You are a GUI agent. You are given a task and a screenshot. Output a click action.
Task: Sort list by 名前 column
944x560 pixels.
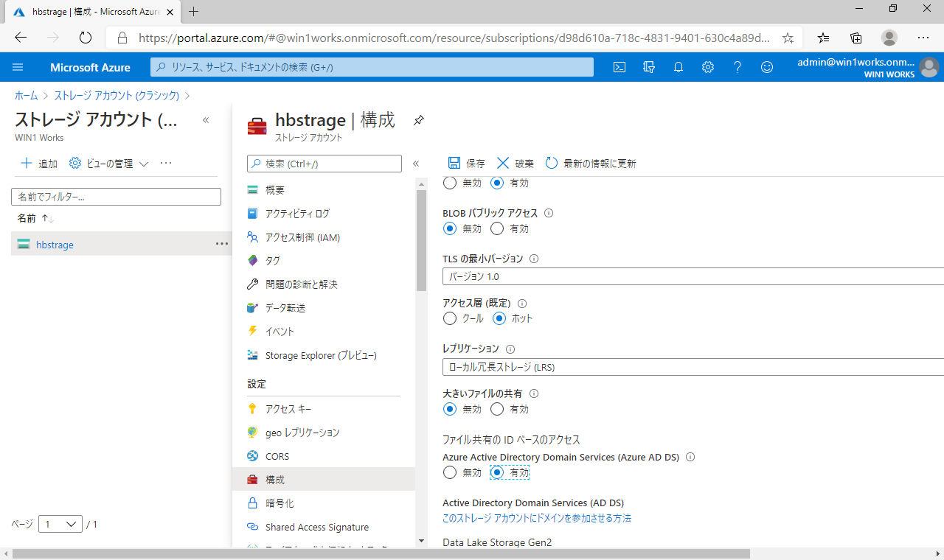point(35,218)
